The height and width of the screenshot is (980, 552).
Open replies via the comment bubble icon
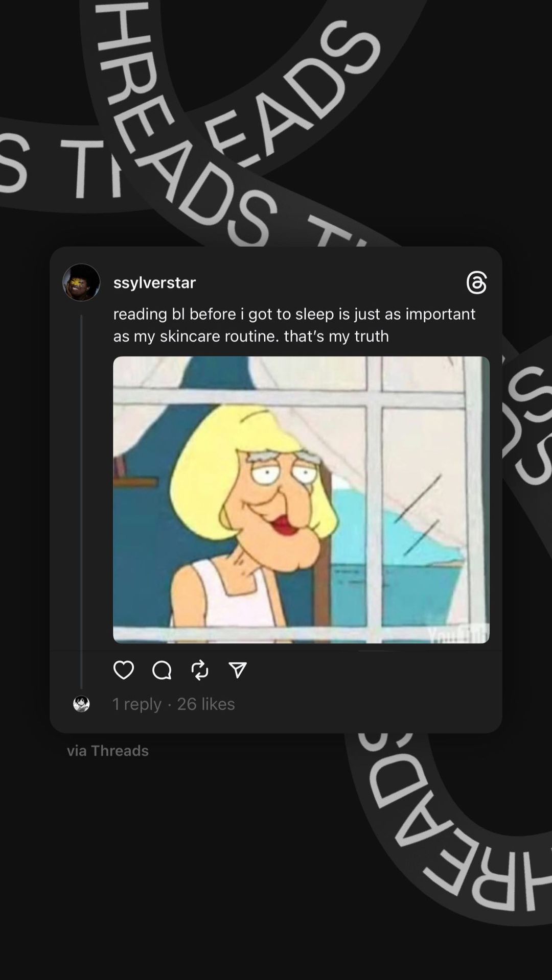tap(162, 670)
